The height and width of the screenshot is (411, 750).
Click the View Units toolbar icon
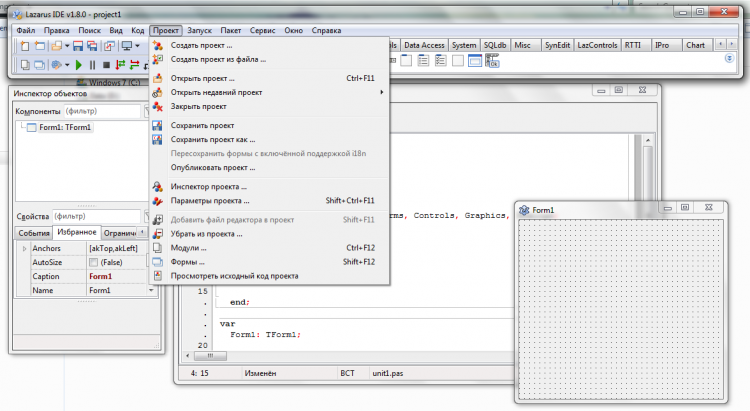25,65
